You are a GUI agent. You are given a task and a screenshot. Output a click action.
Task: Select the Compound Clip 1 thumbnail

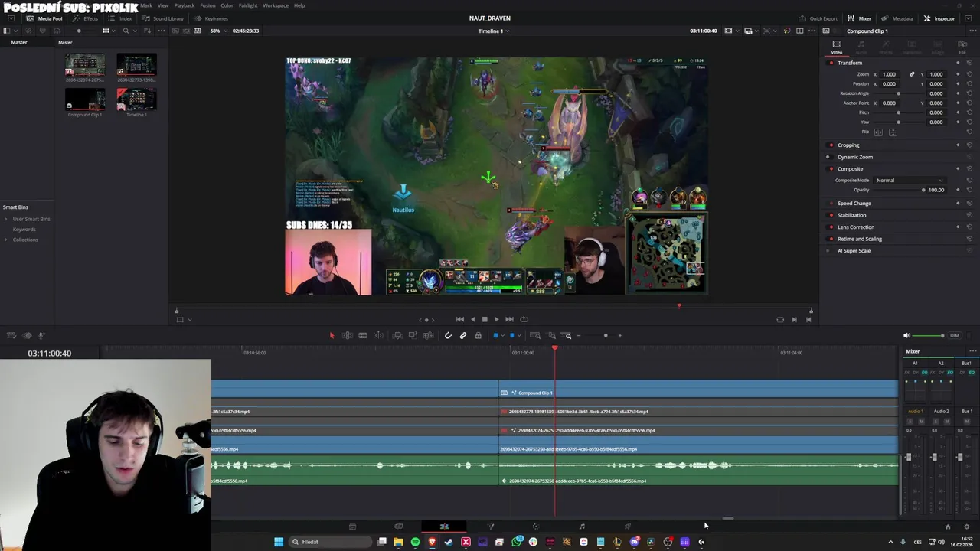(85, 99)
